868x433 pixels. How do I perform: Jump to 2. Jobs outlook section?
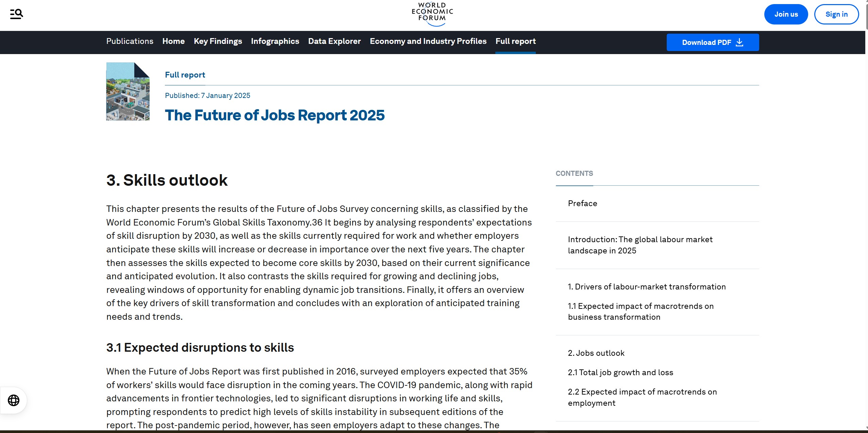[596, 353]
